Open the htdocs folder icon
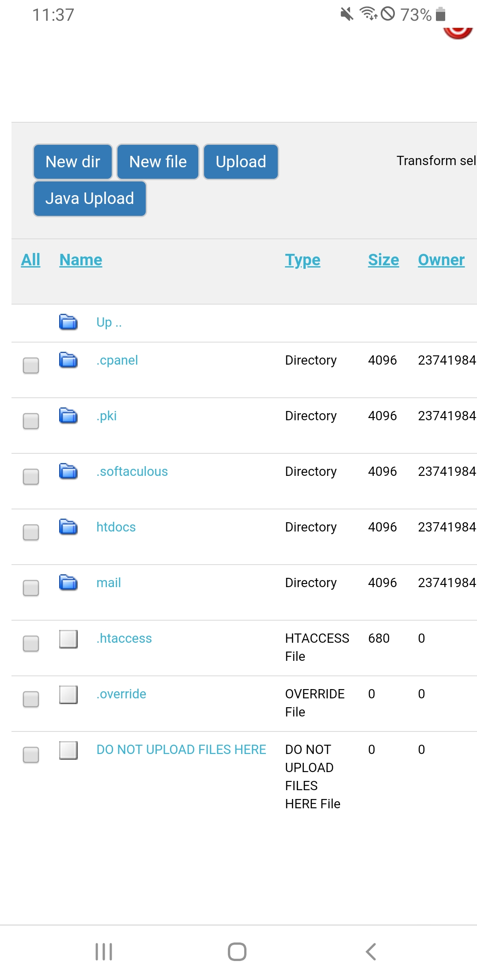Viewport: 477px width, 980px height. 68,527
